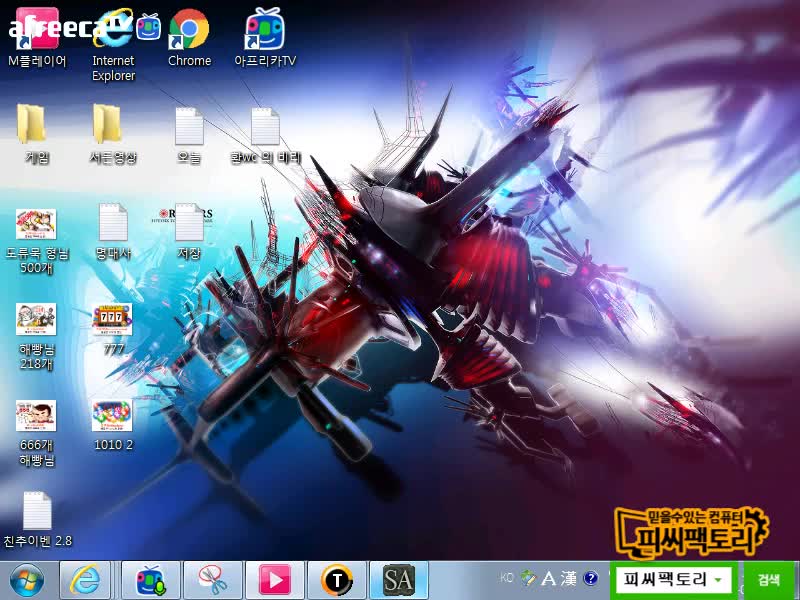800x600 pixels.
Task: Select the M플레이어 desktop shortcut
Action: (37, 32)
